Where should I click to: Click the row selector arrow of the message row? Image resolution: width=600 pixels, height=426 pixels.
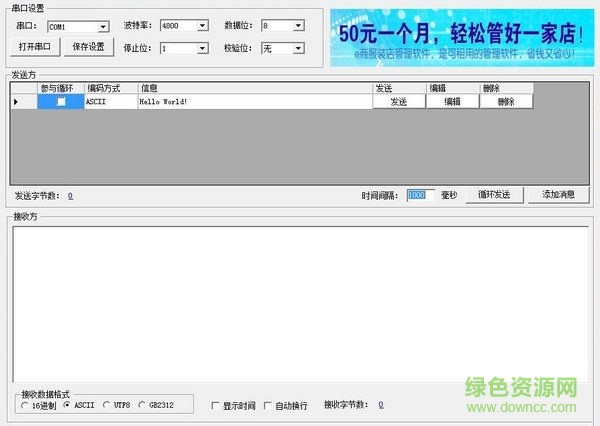click(24, 102)
